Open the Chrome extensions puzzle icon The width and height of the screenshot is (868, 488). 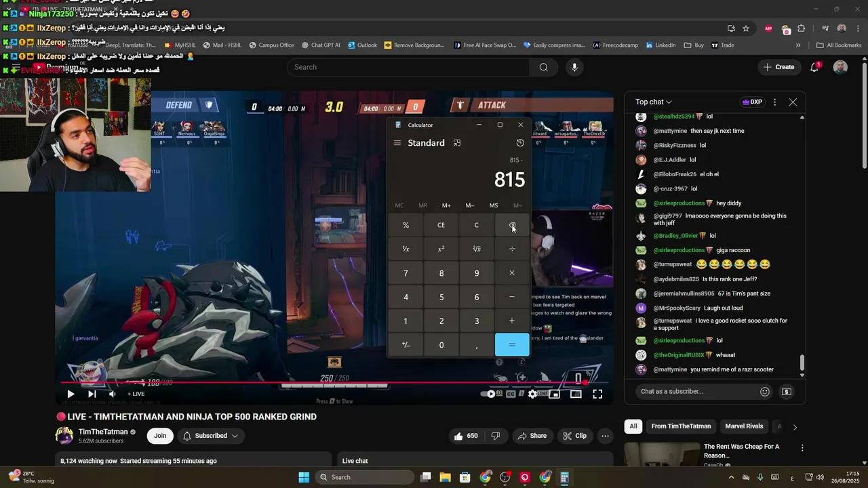tap(802, 28)
